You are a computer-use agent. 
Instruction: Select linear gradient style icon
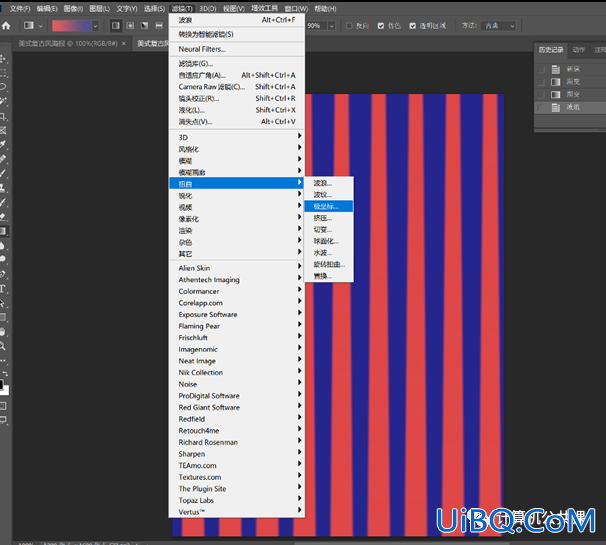116,26
